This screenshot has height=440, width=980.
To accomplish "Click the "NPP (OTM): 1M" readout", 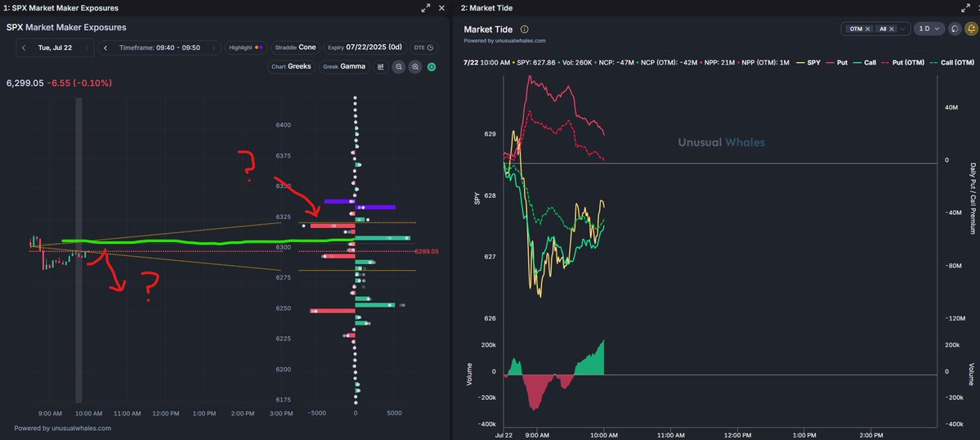I will [x=766, y=63].
